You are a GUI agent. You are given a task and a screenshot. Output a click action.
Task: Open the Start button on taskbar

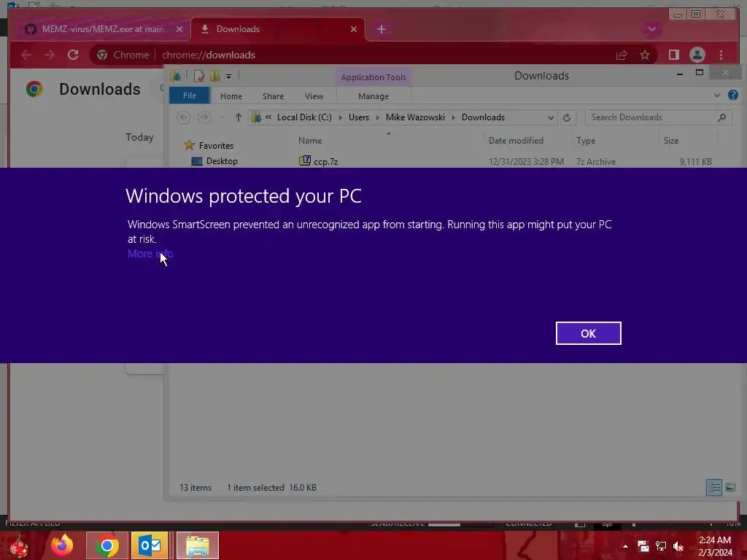(x=19, y=545)
